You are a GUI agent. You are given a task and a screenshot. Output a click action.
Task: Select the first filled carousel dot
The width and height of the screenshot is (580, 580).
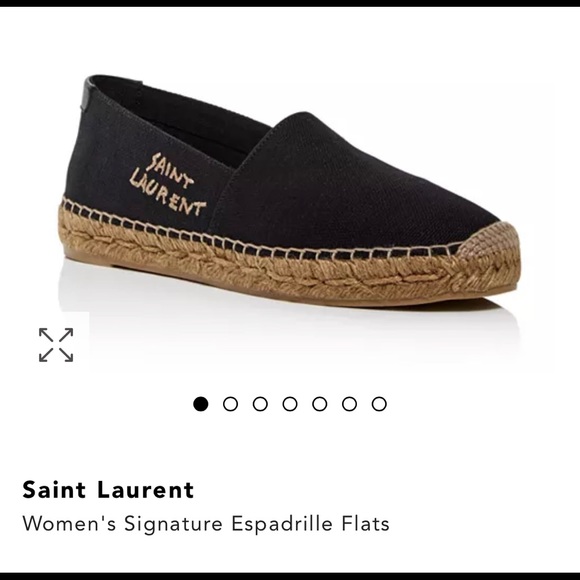[x=201, y=404]
